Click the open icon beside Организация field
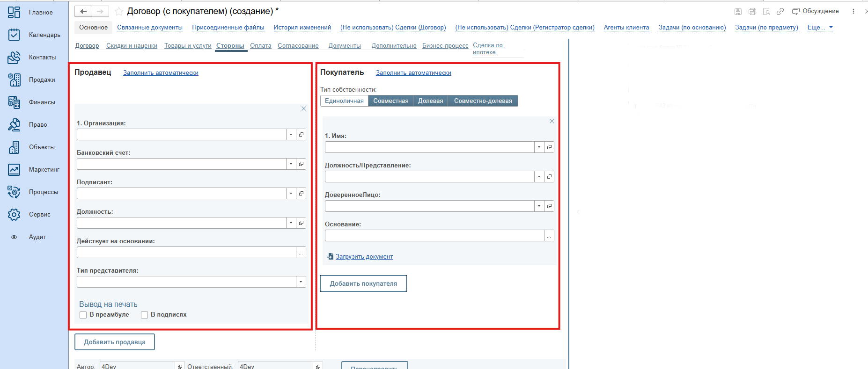Viewport: 868px width, 369px height. (301, 135)
